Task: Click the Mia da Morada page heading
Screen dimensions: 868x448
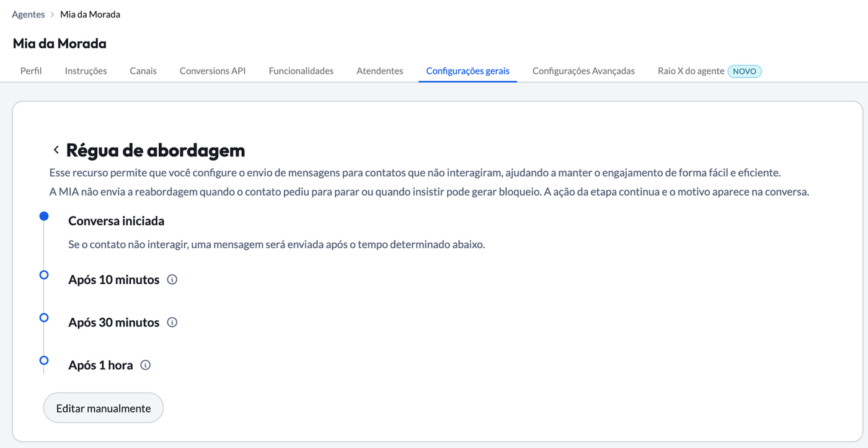Action: pyautogui.click(x=60, y=43)
